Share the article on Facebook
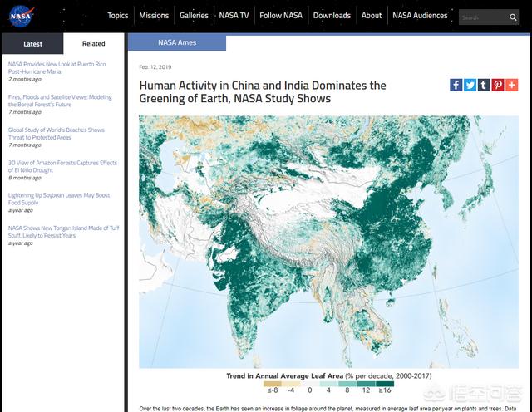The width and height of the screenshot is (532, 412). pyautogui.click(x=456, y=85)
